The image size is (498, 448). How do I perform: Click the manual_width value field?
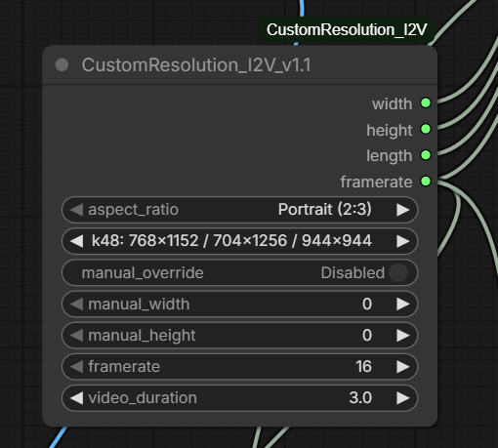coord(239,304)
